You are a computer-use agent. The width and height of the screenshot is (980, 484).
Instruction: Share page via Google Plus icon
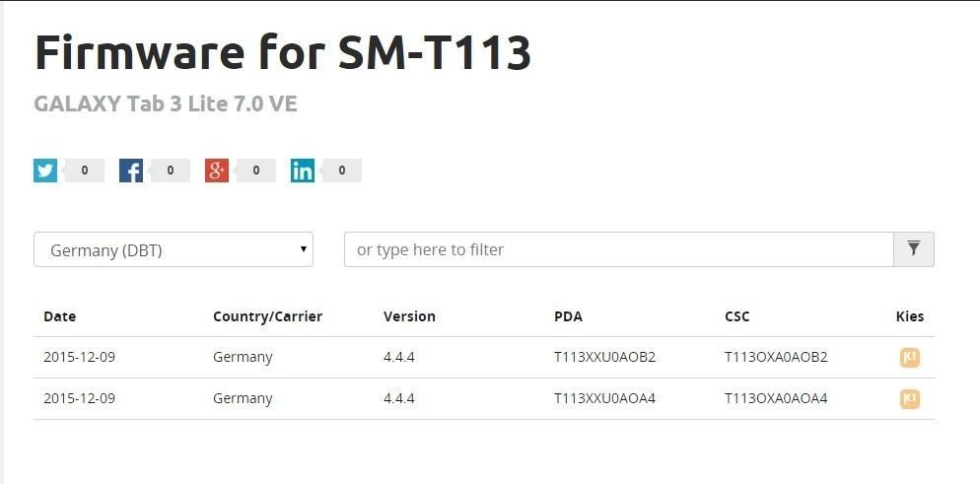point(216,171)
